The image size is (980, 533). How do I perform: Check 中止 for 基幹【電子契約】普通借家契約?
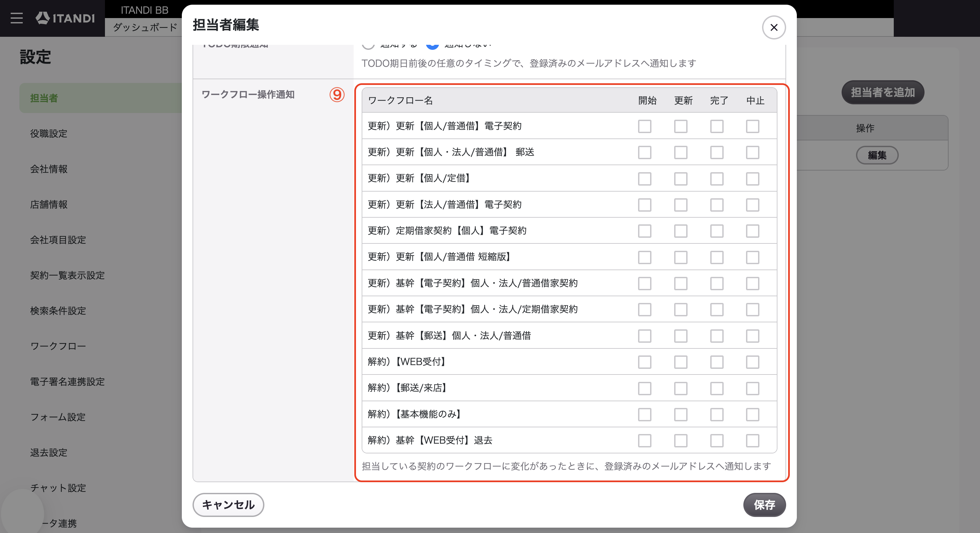[x=752, y=283]
